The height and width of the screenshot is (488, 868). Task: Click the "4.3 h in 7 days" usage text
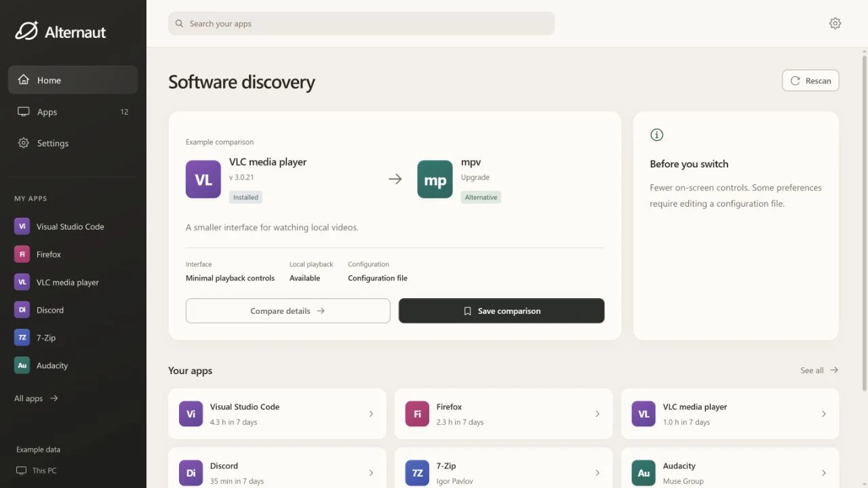coord(234,422)
